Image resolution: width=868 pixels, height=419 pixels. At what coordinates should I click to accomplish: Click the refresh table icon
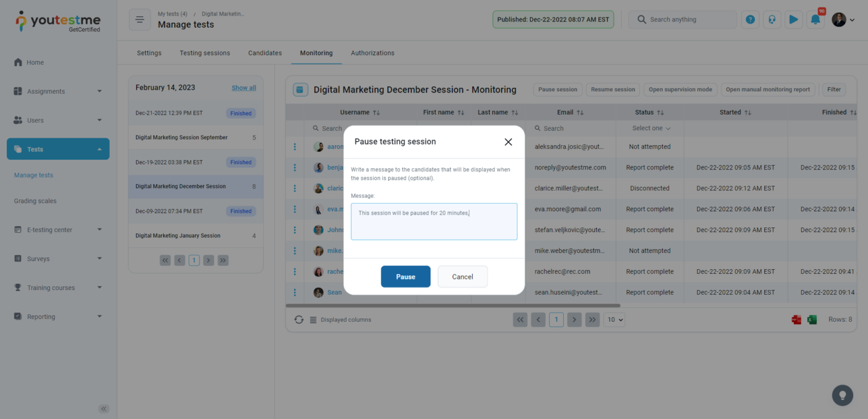click(299, 319)
